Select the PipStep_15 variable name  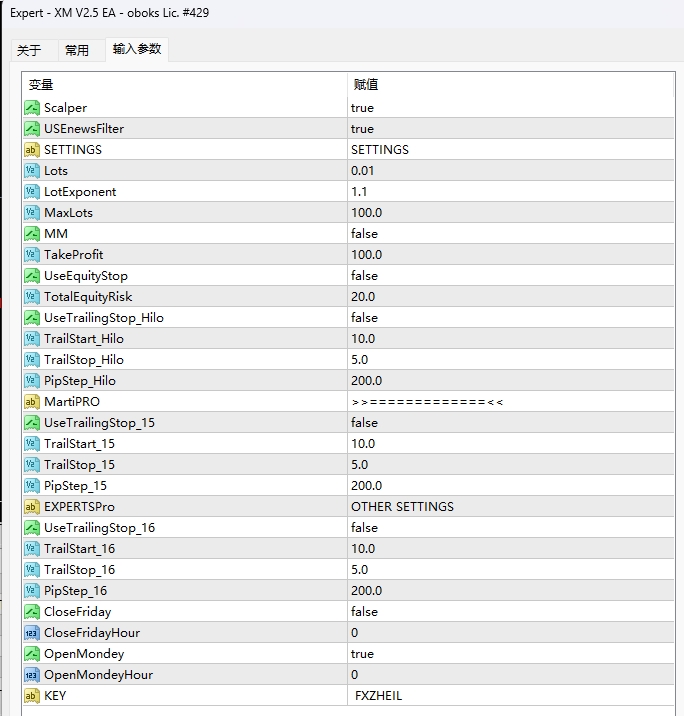75,486
